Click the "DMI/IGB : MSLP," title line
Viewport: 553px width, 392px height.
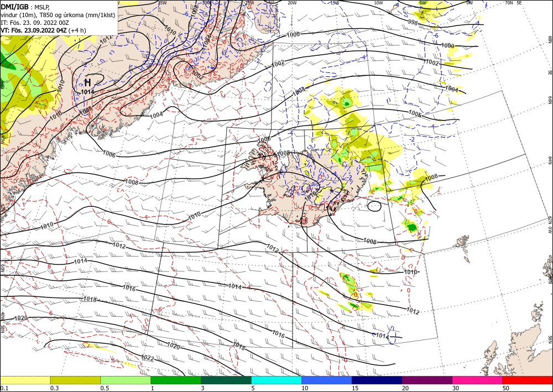coord(25,7)
